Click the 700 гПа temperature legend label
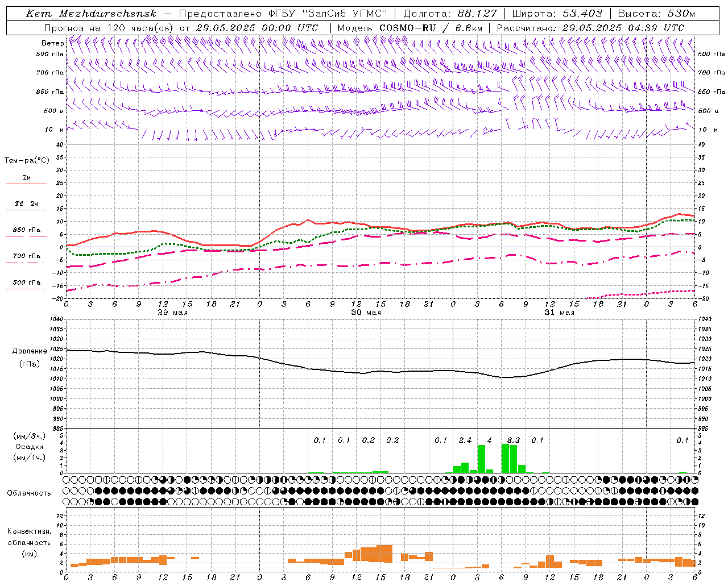Image resolution: width=728 pixels, height=582 pixels. (x=27, y=256)
